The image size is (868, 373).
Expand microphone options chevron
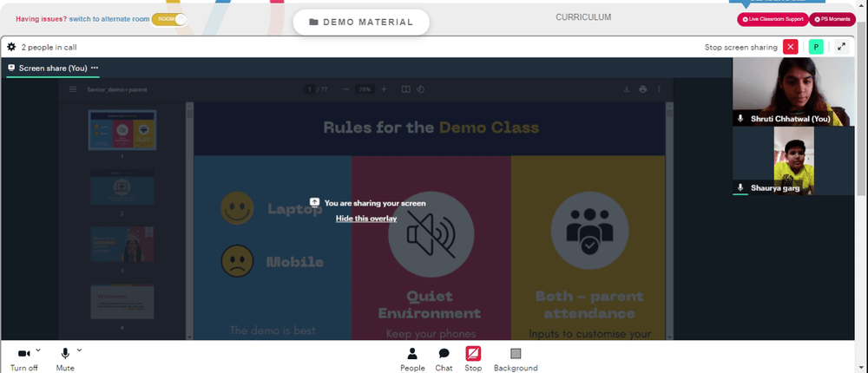coord(79,350)
